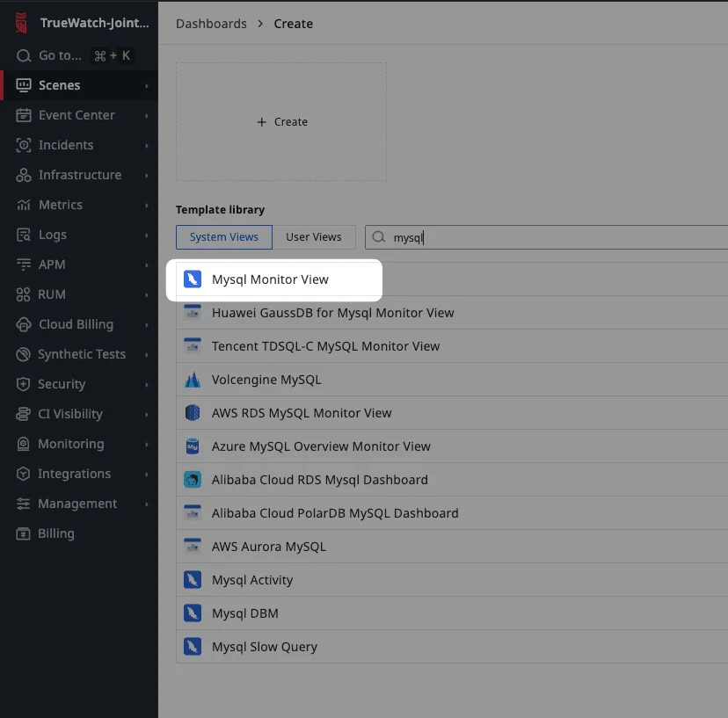Screen dimensions: 728x718
Task: Click the Huawei GaussDB template icon
Action: point(193,312)
